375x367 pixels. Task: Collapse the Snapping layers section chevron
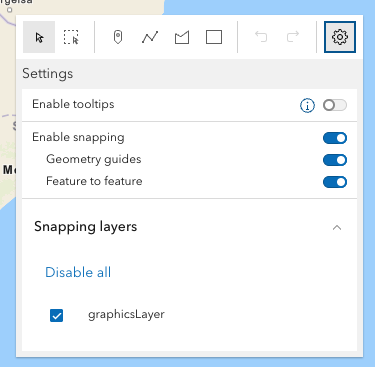[x=337, y=228]
